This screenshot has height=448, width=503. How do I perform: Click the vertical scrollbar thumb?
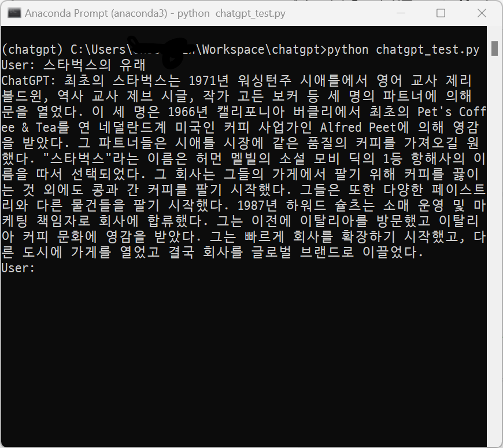[494, 49]
